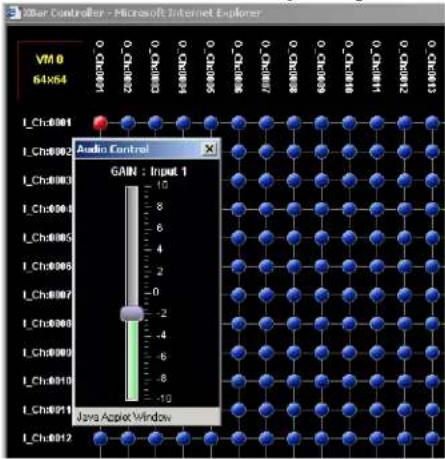The image size is (445, 459).
Task: Connect I_Ch:0012 to O_Ch:0008 crosspoint
Action: [x=294, y=438]
